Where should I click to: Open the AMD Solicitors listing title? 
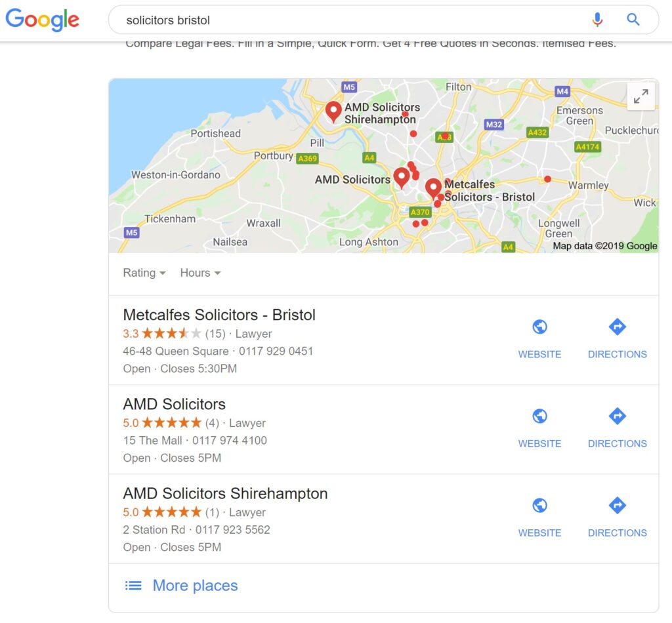pos(173,404)
